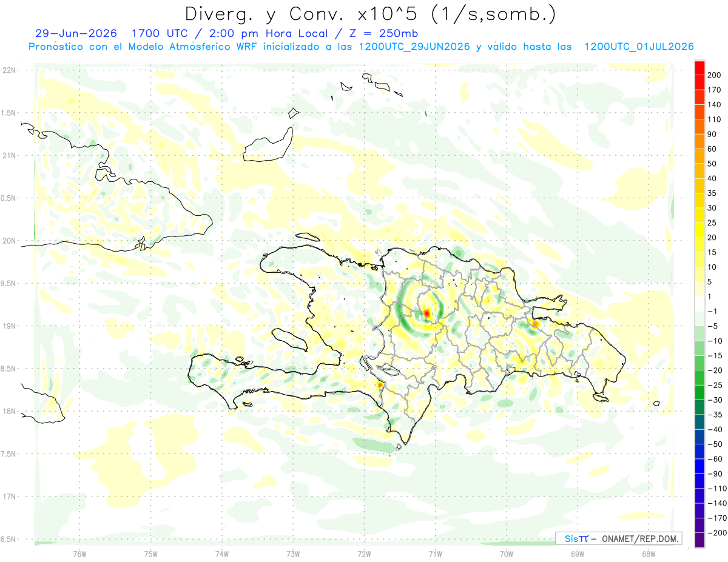Viewport: 728px width, 562px height.
Task: Click the "1.5N" latitude label
Action: pos(8,113)
